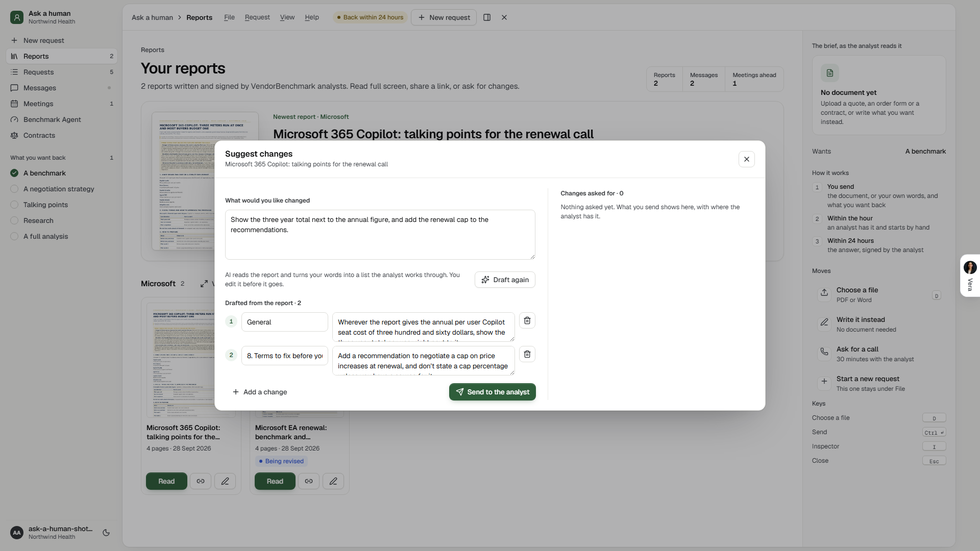Select the Research option

[62, 220]
